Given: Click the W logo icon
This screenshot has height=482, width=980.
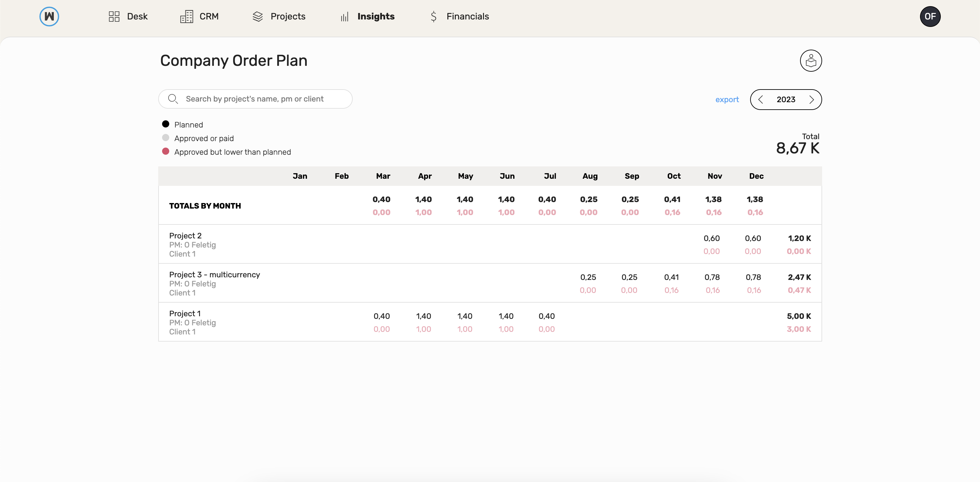Looking at the screenshot, I should 49,16.
